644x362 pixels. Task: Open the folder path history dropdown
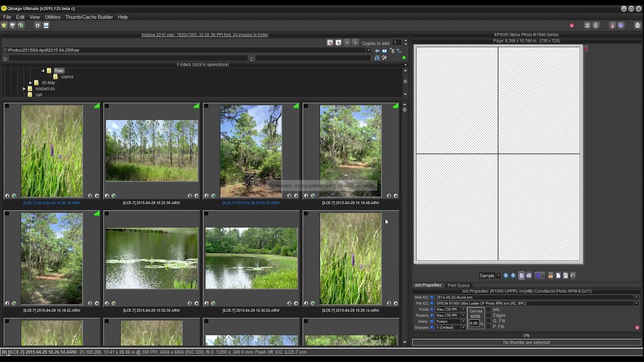point(368,50)
